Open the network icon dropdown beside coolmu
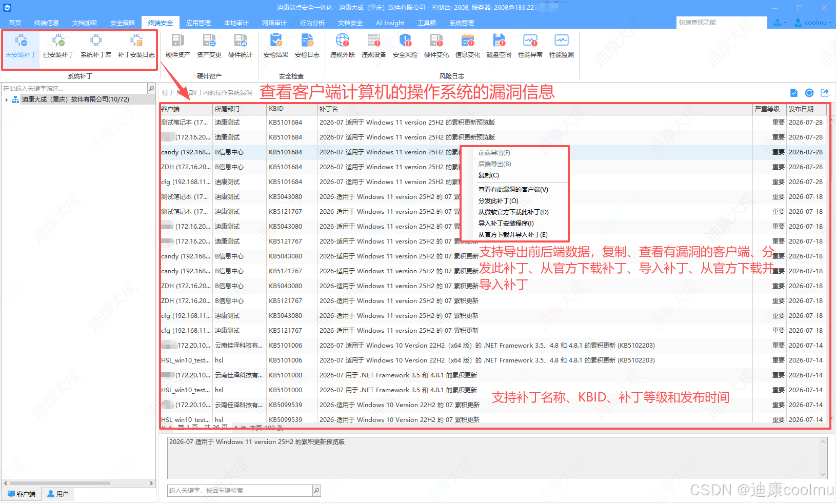This screenshot has width=836, height=504. click(780, 23)
